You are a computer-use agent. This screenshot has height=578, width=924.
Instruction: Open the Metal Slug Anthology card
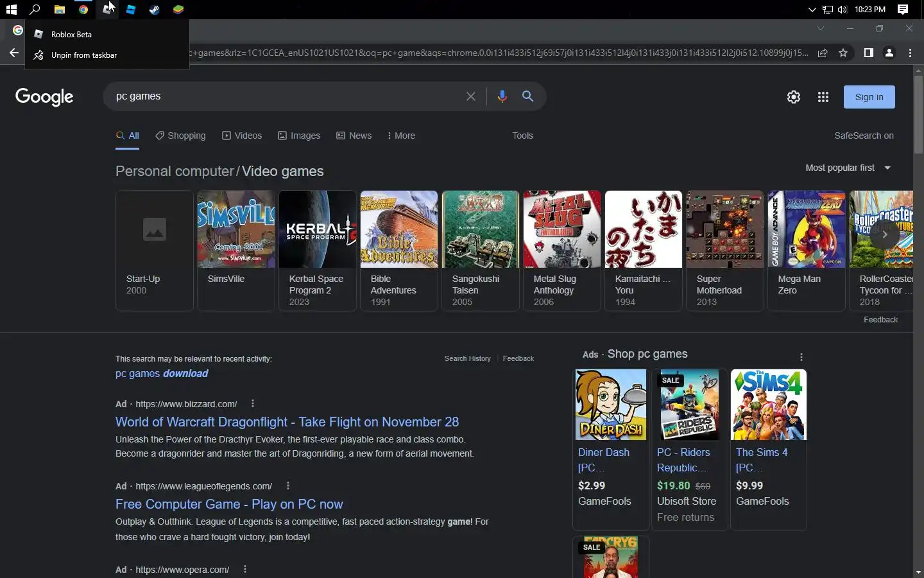point(561,250)
